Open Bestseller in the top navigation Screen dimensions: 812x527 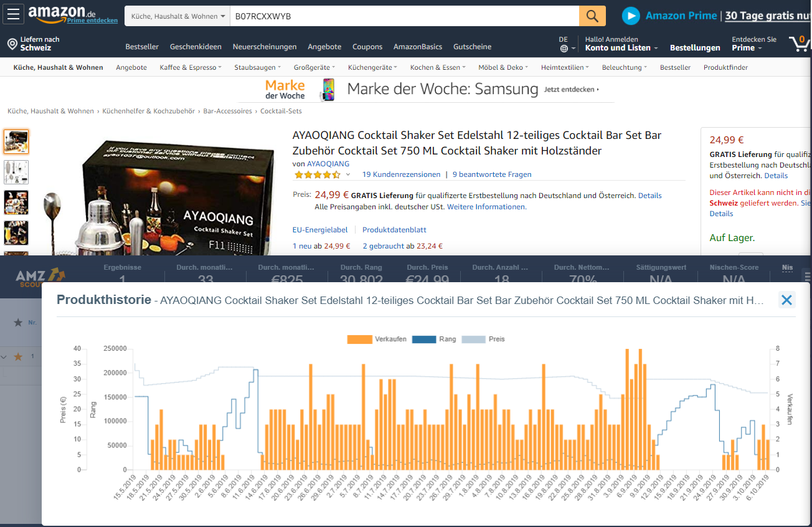142,47
